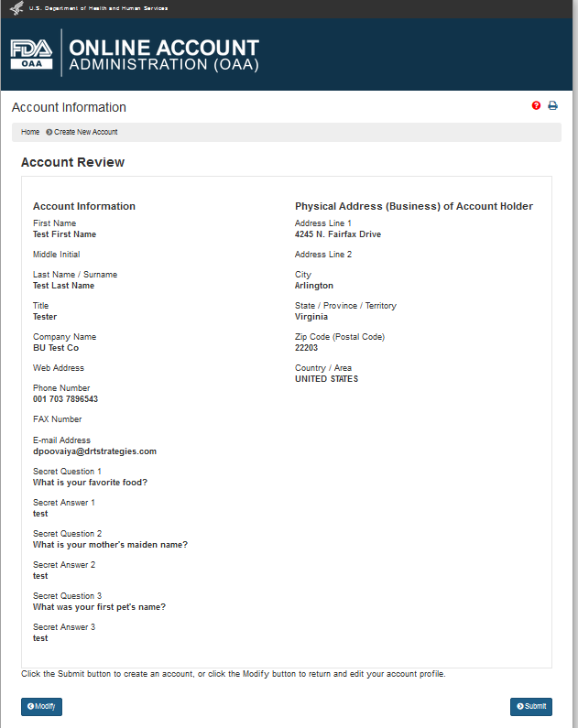Click the Online Account Administration banner title
This screenshot has width=578, height=728.
pyautogui.click(x=163, y=55)
